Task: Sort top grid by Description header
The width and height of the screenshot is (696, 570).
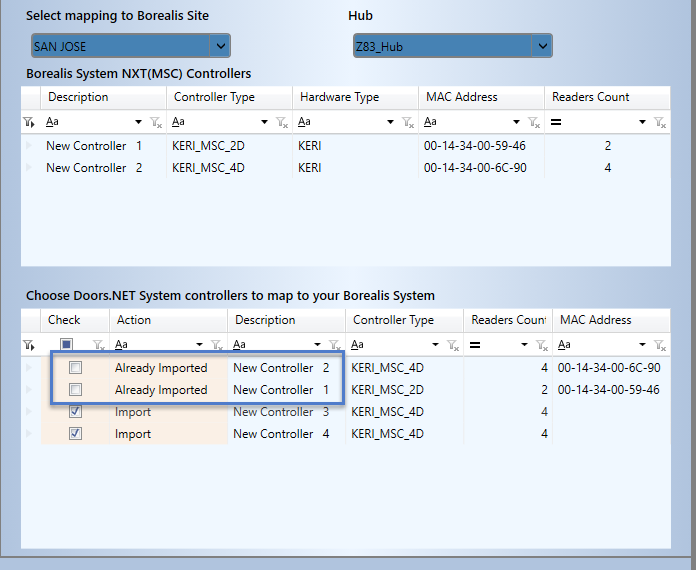Action: pyautogui.click(x=103, y=97)
